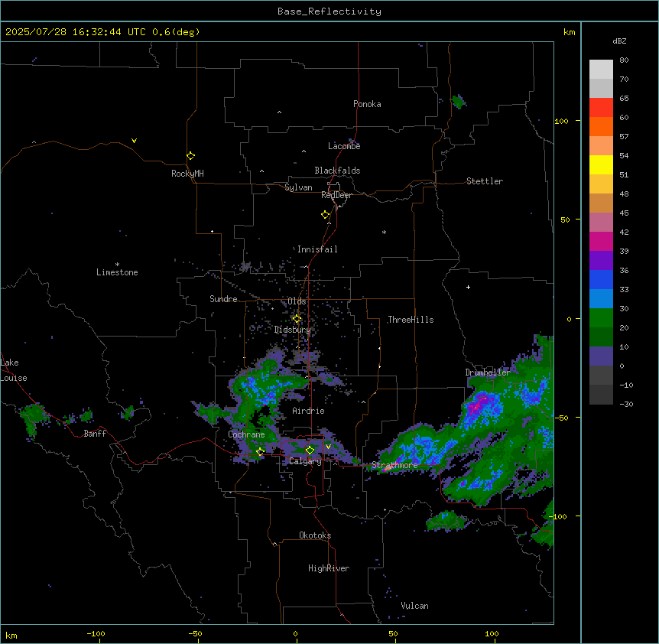The height and width of the screenshot is (644, 659).
Task: Click the yellow diamond marker above RockyMH
Action: click(x=190, y=156)
